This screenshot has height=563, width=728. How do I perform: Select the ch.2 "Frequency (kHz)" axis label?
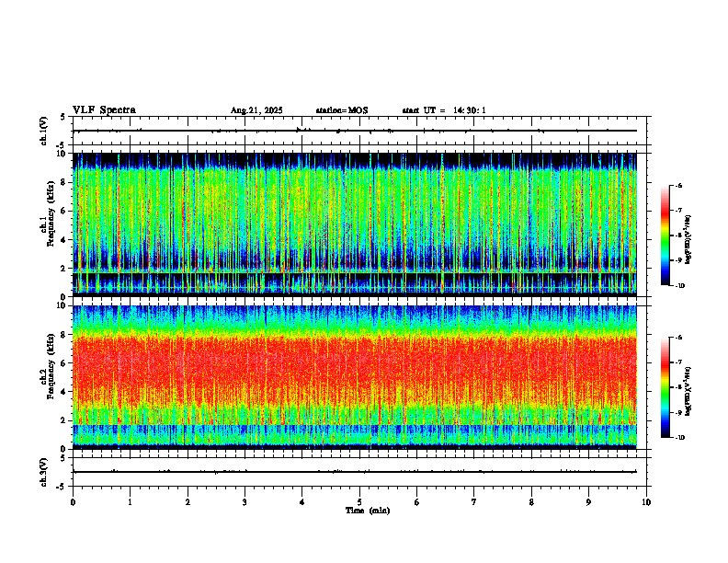(51, 366)
